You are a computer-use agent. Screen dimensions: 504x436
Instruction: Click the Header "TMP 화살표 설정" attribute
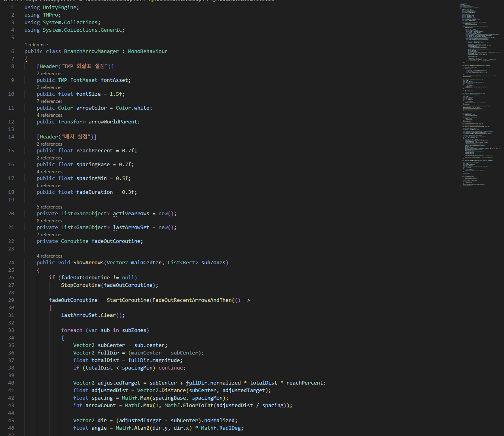pos(75,66)
